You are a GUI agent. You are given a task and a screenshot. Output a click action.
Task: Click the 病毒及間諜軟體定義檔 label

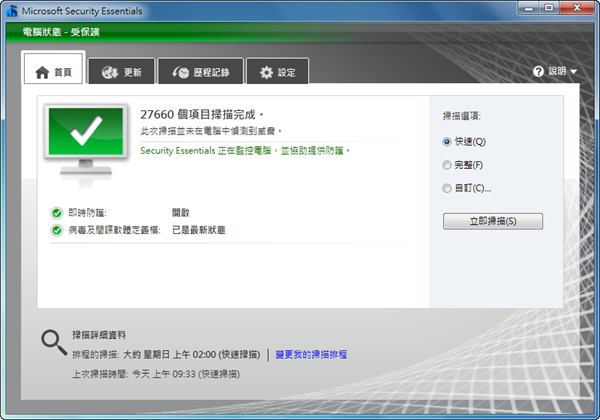pos(114,230)
